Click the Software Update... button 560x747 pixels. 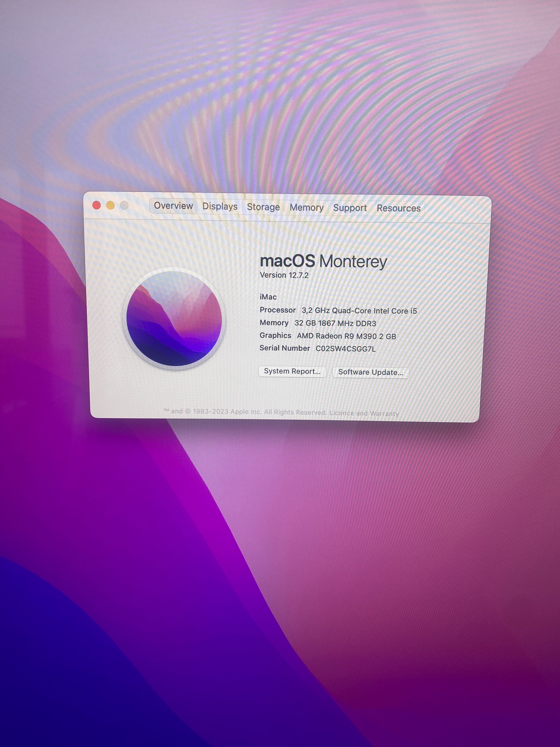(371, 372)
